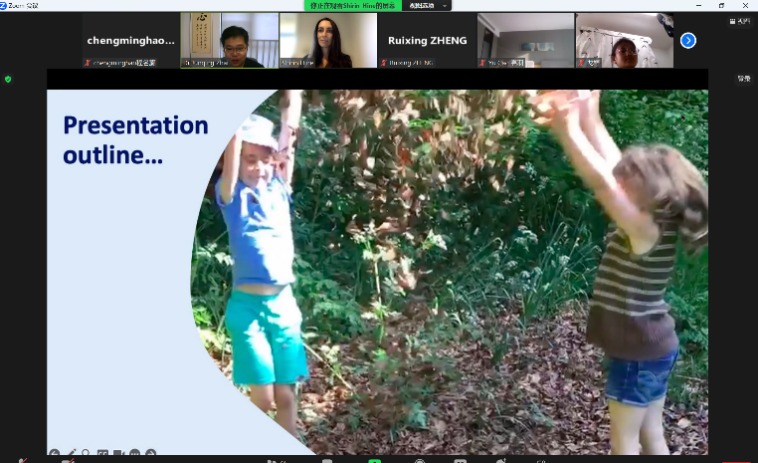
Task: Go to previous slide using arrow icon
Action: coord(54,453)
